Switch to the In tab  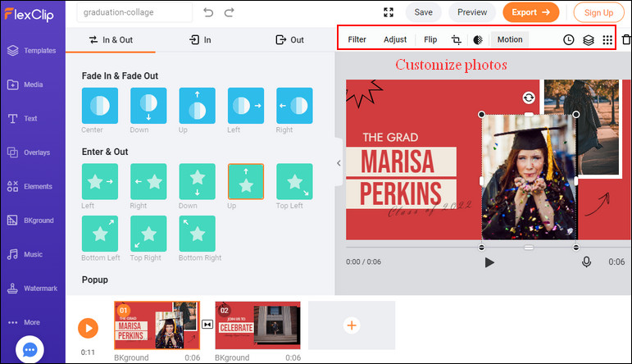[200, 40]
